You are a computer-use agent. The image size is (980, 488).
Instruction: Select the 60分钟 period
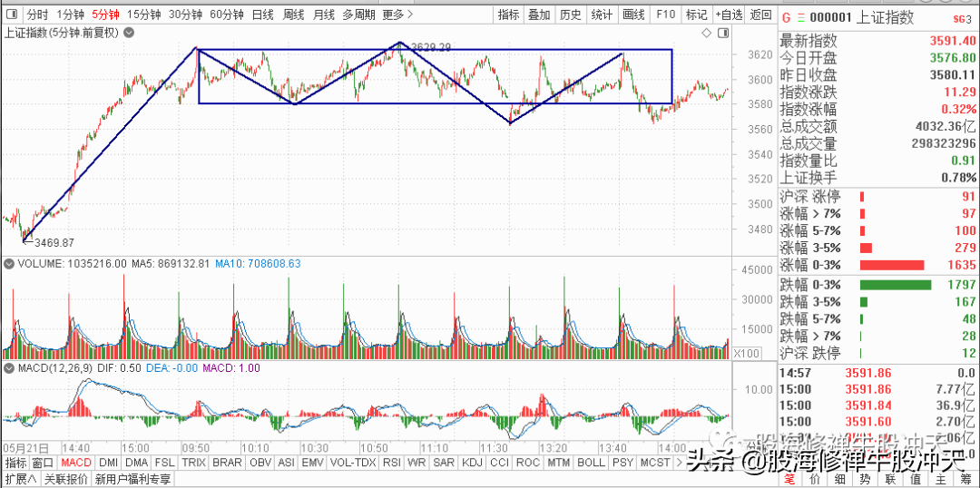(227, 15)
